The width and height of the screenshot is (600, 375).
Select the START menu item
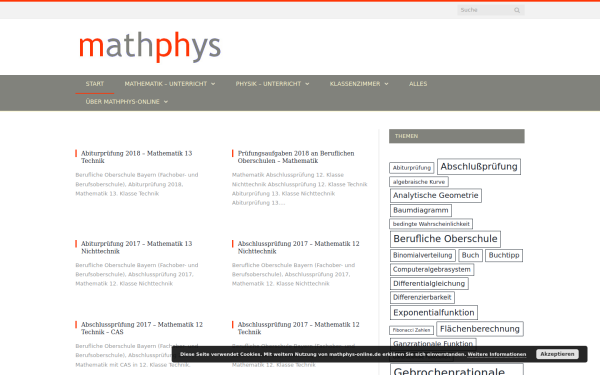coord(95,84)
